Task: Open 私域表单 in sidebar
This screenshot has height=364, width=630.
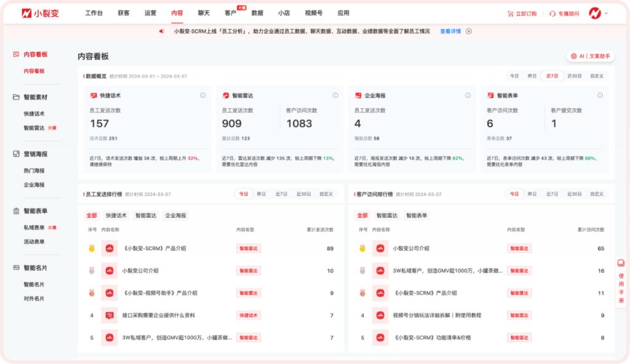Action: (34, 228)
